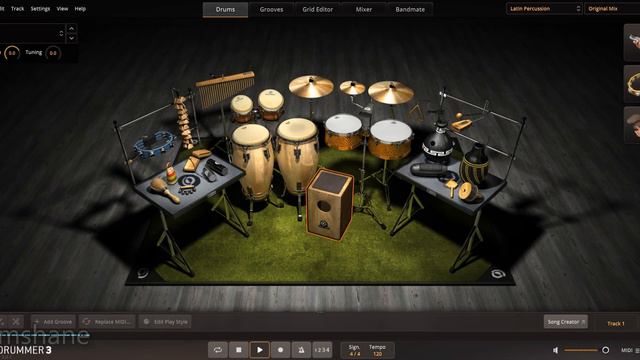Select the right conga drum
This screenshot has width=640, height=360.
[297, 155]
